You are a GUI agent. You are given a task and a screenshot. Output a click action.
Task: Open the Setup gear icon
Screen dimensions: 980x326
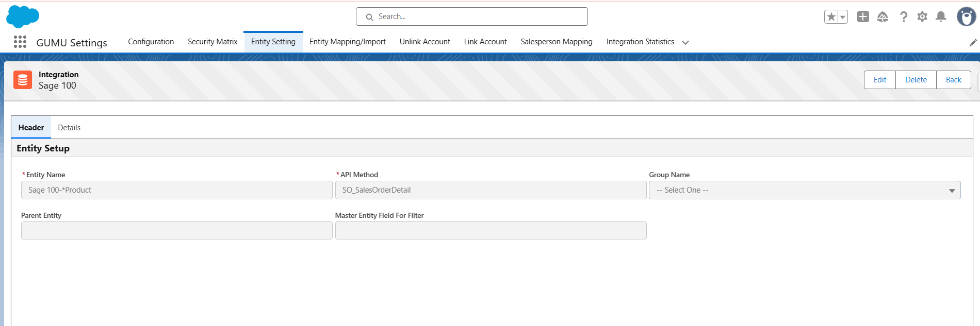coord(922,17)
